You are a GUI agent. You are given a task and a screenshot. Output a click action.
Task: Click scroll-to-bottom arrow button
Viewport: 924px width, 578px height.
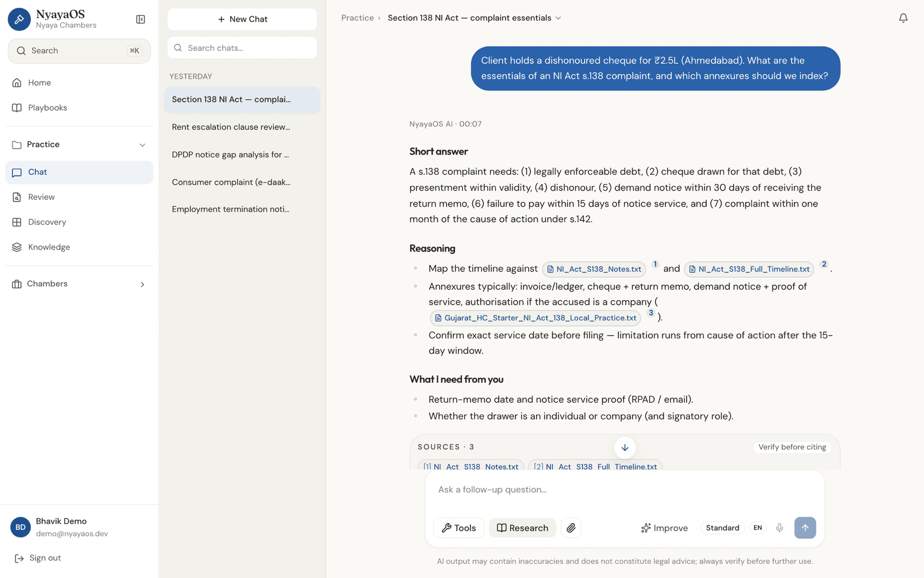pos(625,448)
